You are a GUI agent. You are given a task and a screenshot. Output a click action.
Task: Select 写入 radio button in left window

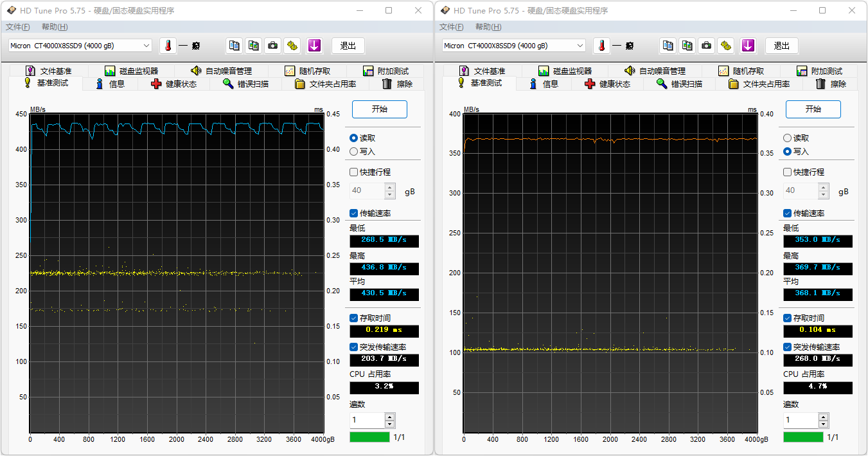[x=353, y=152]
